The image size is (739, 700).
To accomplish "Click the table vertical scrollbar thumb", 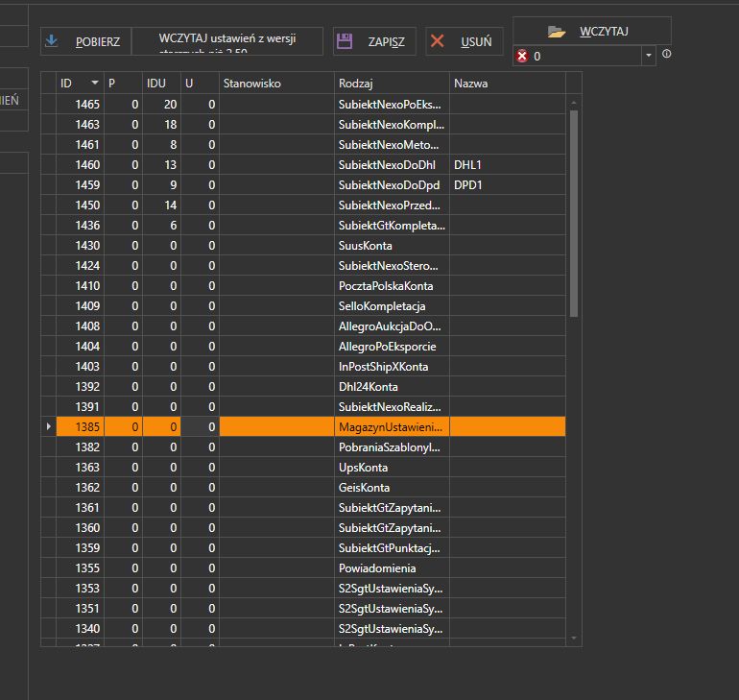I will pyautogui.click(x=574, y=213).
